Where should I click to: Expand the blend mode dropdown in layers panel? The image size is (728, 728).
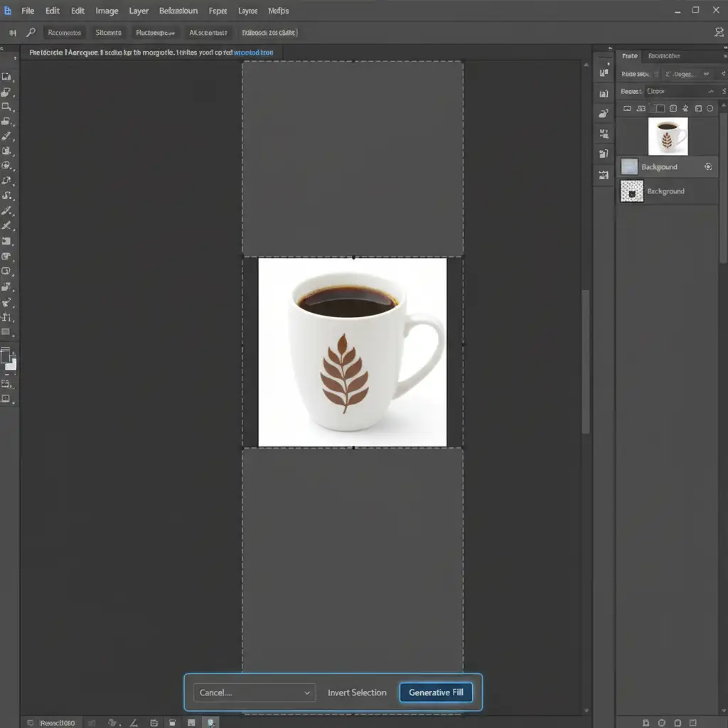click(679, 91)
